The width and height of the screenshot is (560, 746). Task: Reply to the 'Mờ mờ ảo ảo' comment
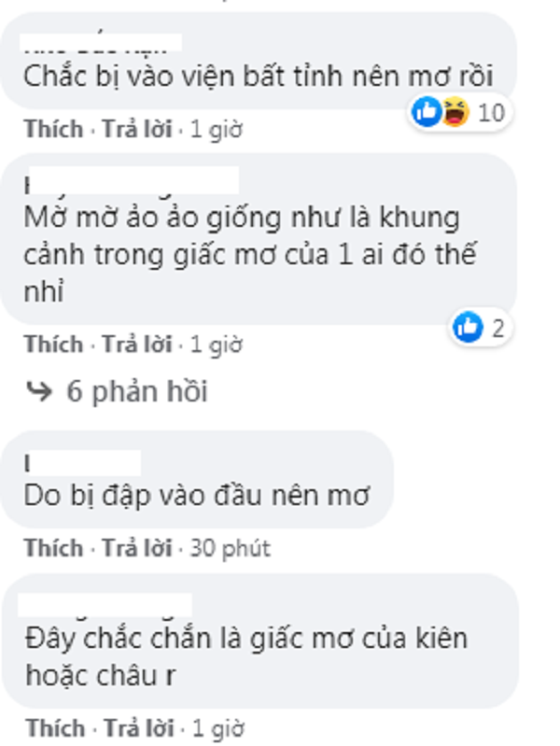tap(137, 344)
